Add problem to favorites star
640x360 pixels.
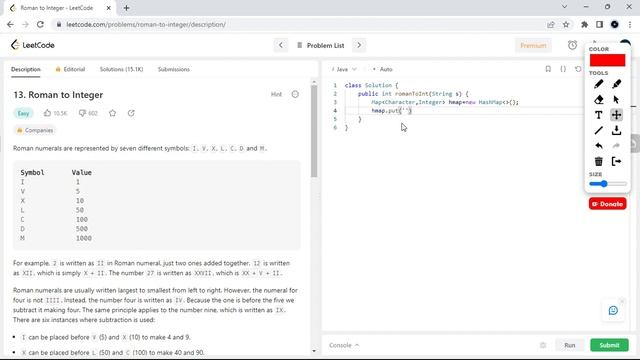113,113
